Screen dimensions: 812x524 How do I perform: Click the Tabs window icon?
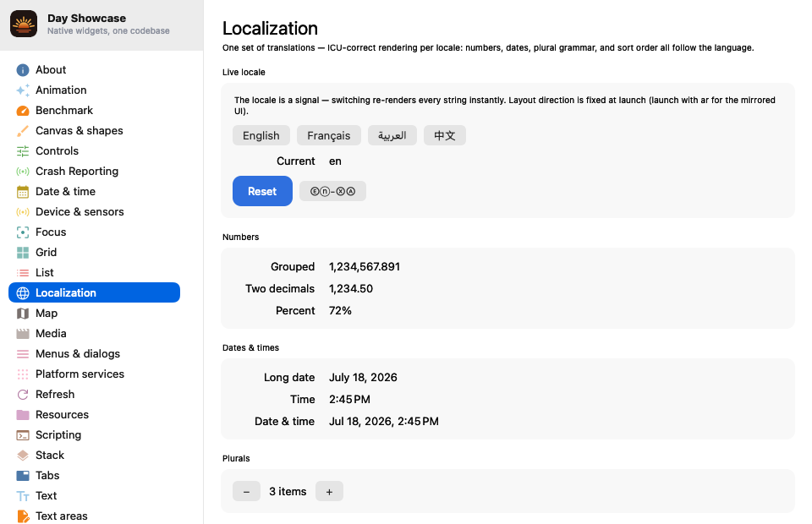click(23, 475)
